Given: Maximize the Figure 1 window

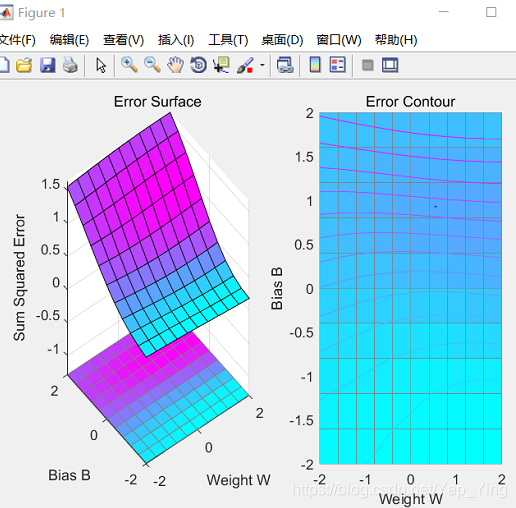Looking at the screenshot, I should (491, 12).
